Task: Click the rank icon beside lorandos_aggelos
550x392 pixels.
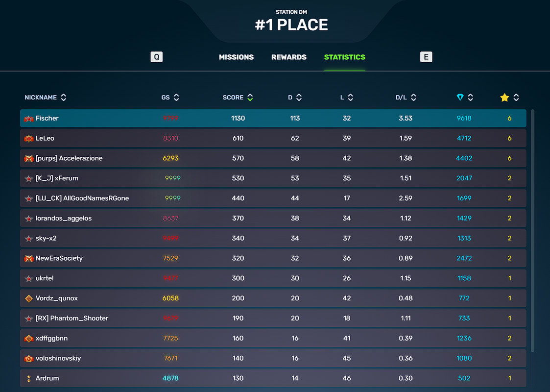Action: (x=29, y=219)
